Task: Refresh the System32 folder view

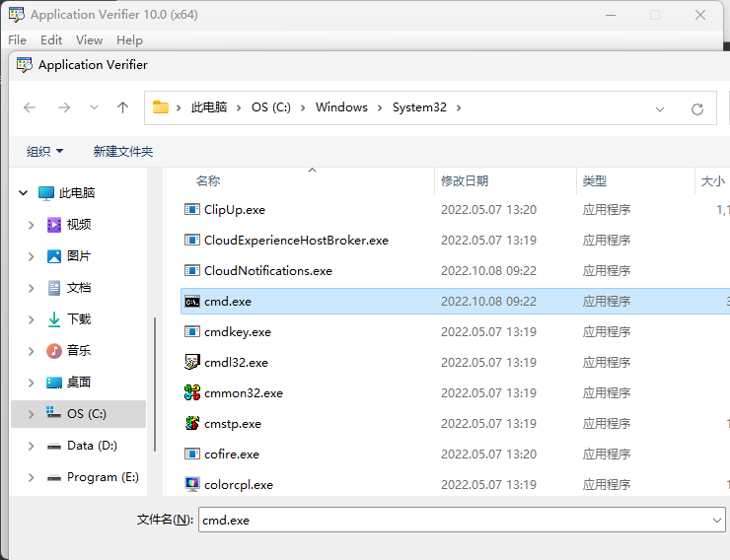Action: 696,109
